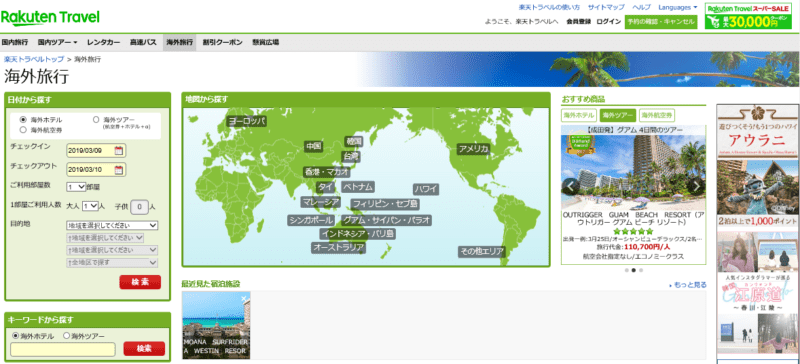Open the Super SALE coupon banner
800x364 pixels.
[x=748, y=16]
